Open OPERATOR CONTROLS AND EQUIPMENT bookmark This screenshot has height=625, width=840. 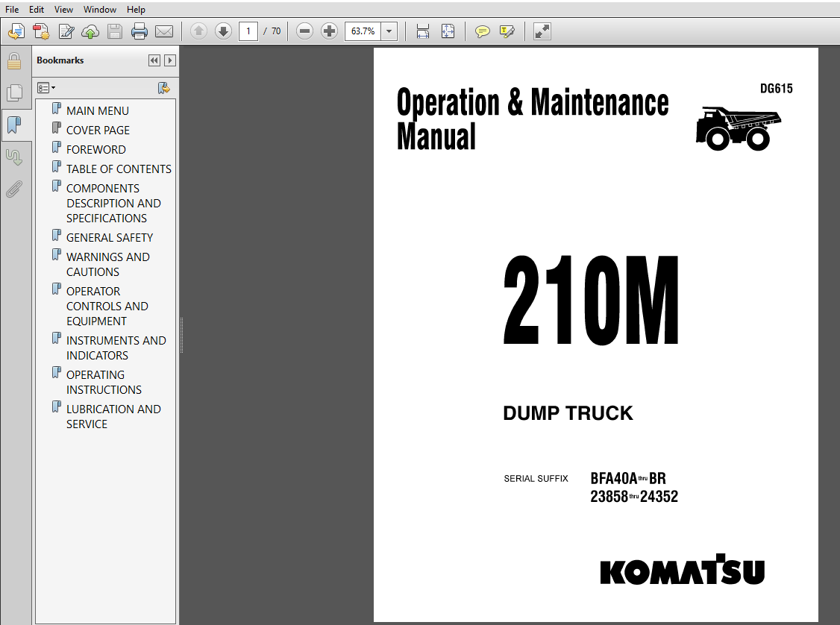(x=107, y=307)
